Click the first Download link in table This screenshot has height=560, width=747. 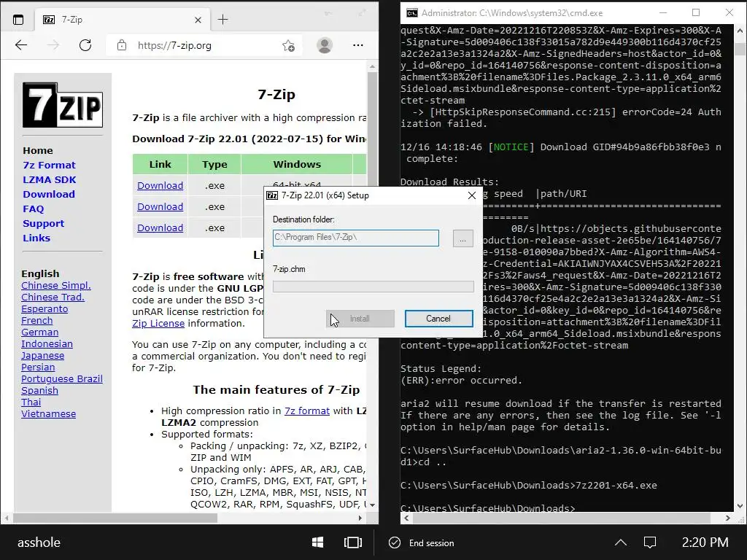[x=160, y=186]
